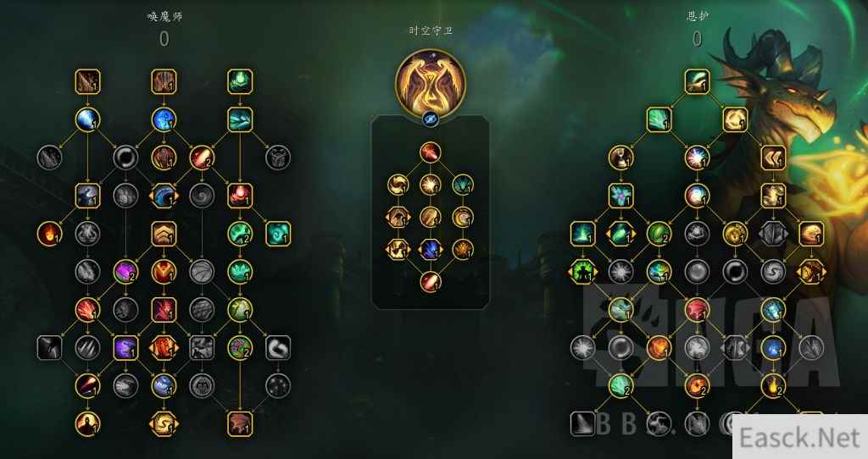Select the double-chevron arrows talent in right tree

[773, 158]
